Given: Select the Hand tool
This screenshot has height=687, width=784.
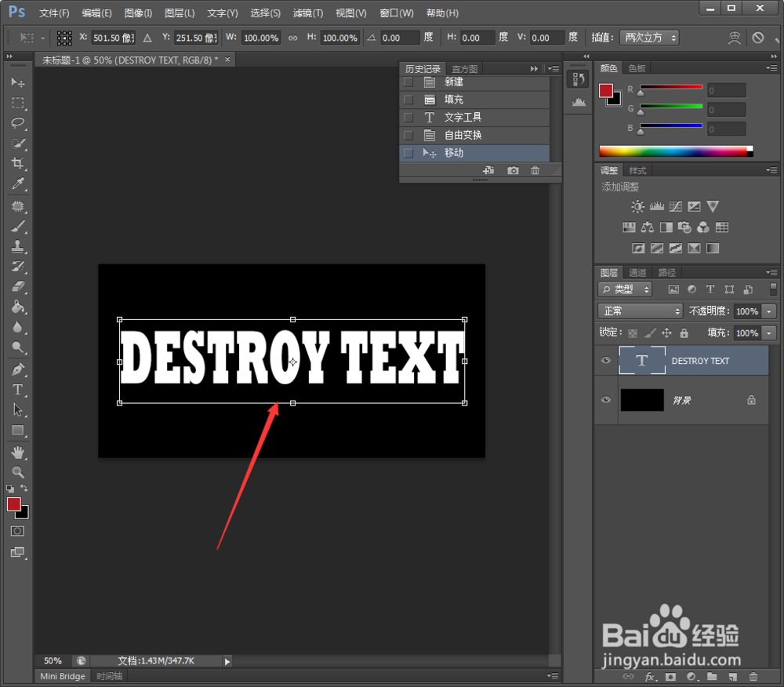Looking at the screenshot, I should coord(18,453).
